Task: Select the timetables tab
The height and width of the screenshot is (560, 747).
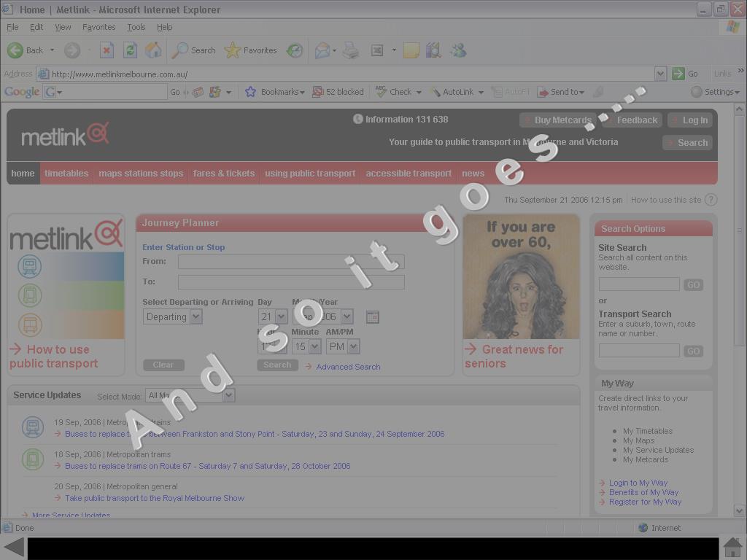Action: (66, 174)
